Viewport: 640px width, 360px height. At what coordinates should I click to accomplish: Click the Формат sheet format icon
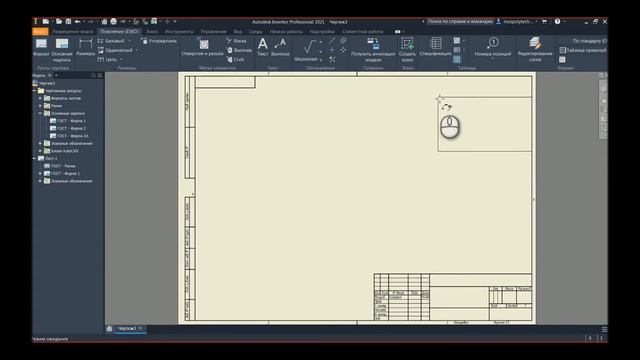41,44
